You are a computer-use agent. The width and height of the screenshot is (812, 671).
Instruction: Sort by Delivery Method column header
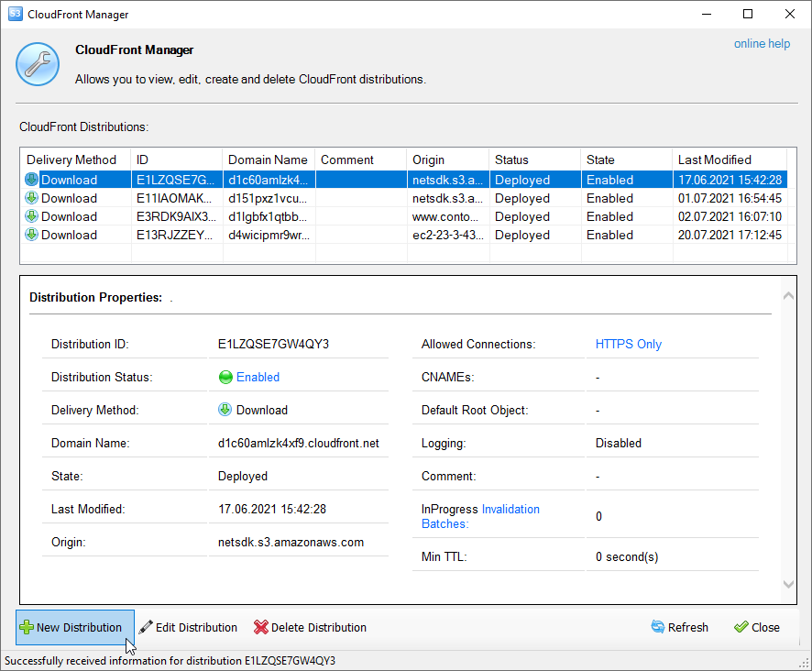pyautogui.click(x=76, y=159)
